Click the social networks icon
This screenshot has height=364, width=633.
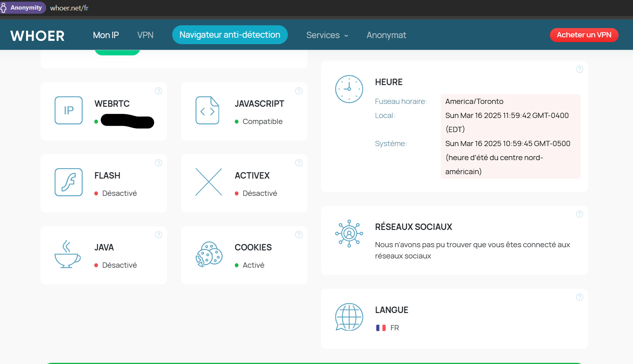(349, 234)
